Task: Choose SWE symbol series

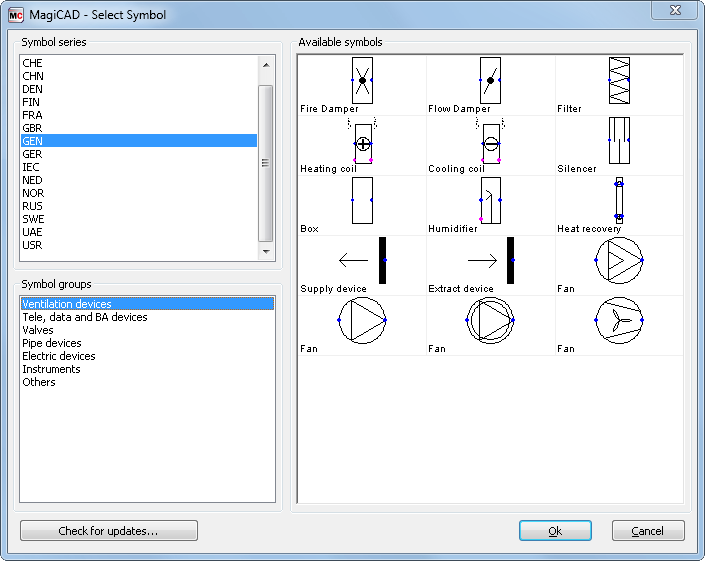Action: pyautogui.click(x=33, y=219)
